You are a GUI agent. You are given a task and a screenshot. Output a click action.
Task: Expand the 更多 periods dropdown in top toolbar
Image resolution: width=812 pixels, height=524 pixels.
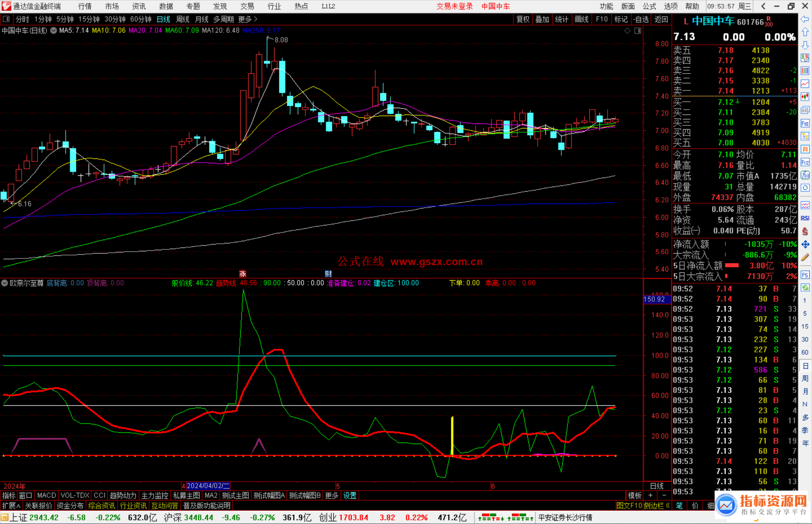[248, 19]
